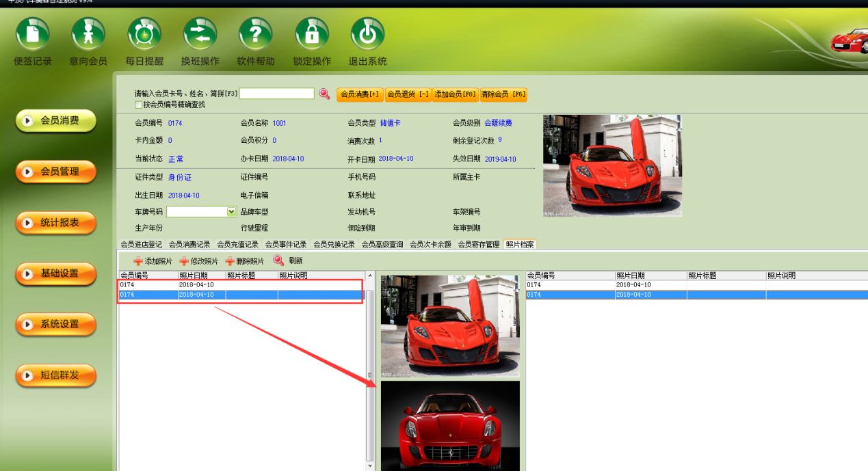The image size is (868, 471).
Task: Click member profile car photo at top
Action: 612,165
